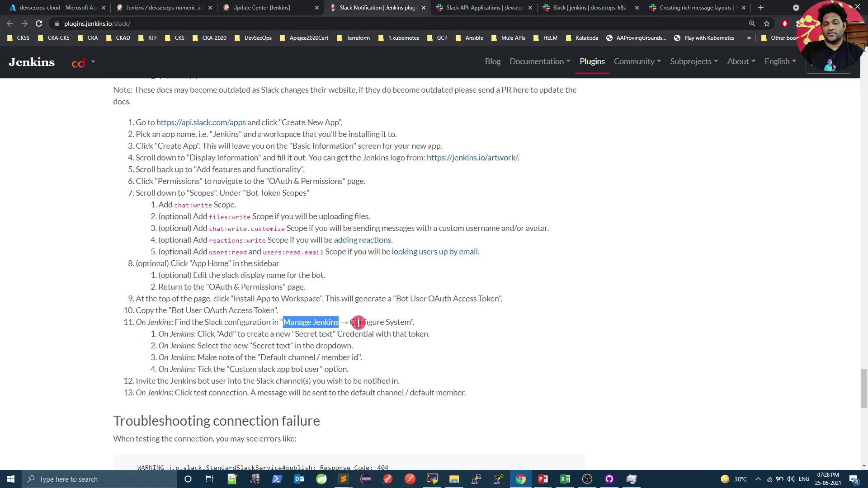Expand the Documentation dropdown menu
Screen dimensions: 868x488
click(540, 61)
